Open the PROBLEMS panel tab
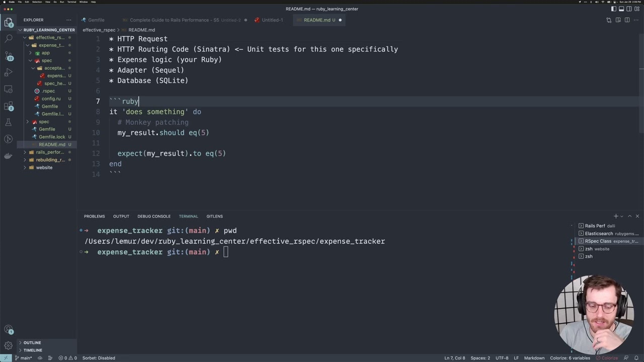The image size is (644, 362). tap(95, 216)
